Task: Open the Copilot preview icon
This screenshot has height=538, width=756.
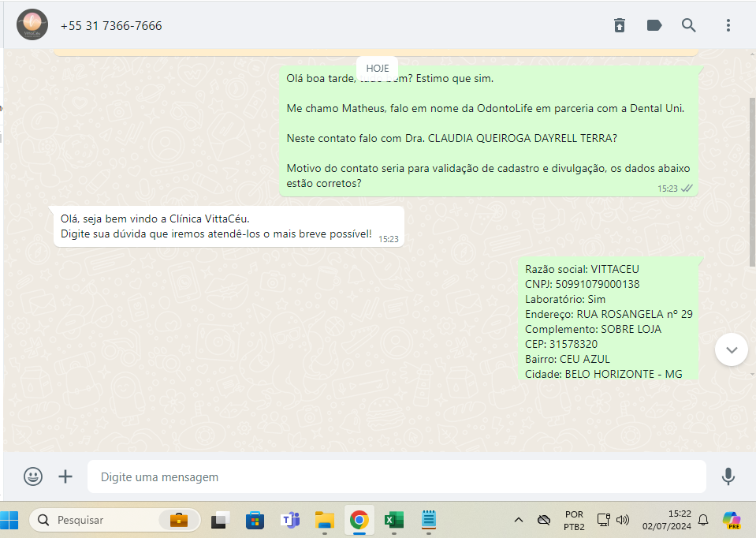Action: point(732,520)
